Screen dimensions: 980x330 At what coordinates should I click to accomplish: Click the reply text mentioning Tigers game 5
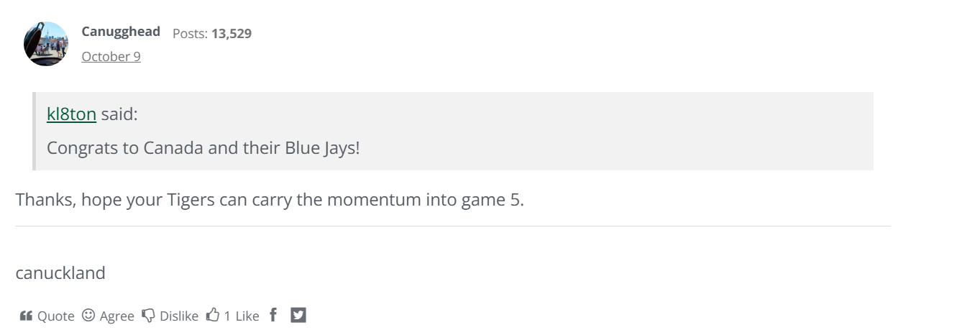[x=270, y=199]
